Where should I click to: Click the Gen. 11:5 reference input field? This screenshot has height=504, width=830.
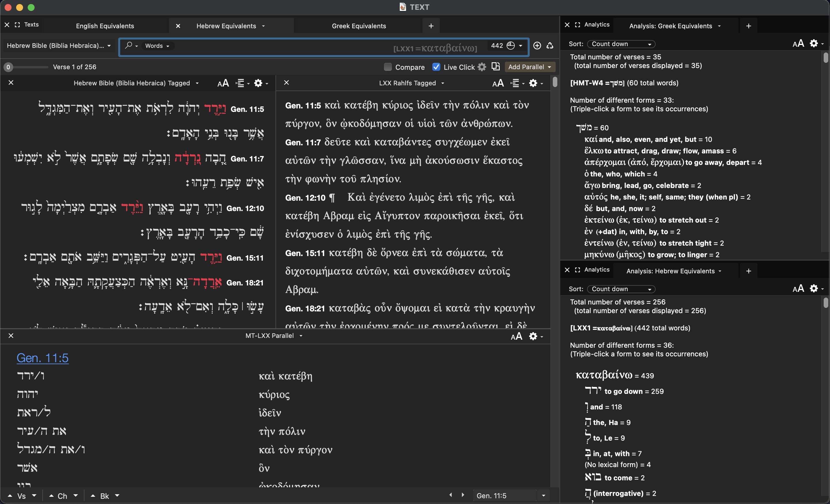click(504, 496)
